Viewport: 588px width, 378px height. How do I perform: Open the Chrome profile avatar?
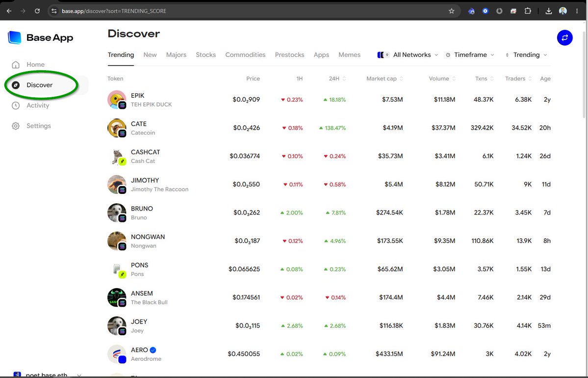click(x=563, y=11)
